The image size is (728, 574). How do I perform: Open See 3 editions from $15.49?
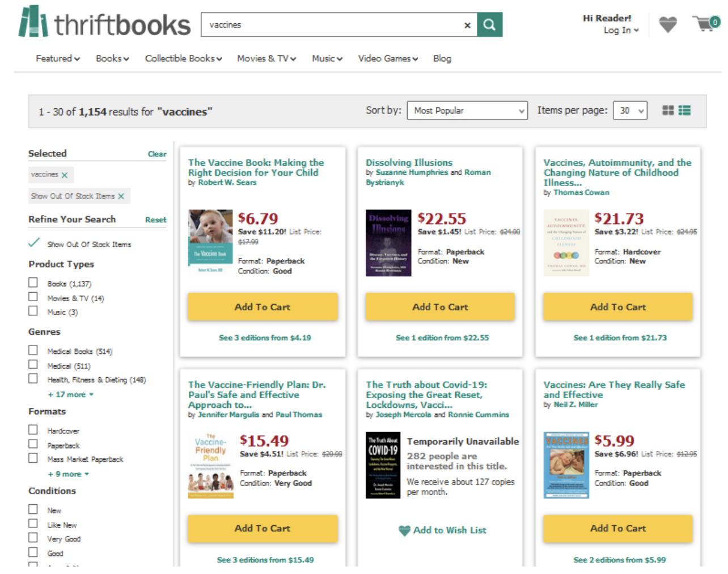coord(265,560)
